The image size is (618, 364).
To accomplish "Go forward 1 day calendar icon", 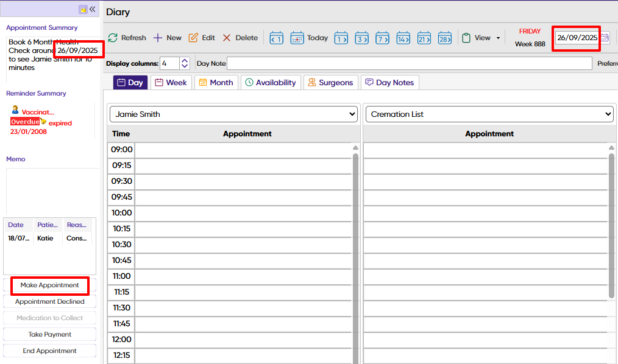I will [x=341, y=38].
